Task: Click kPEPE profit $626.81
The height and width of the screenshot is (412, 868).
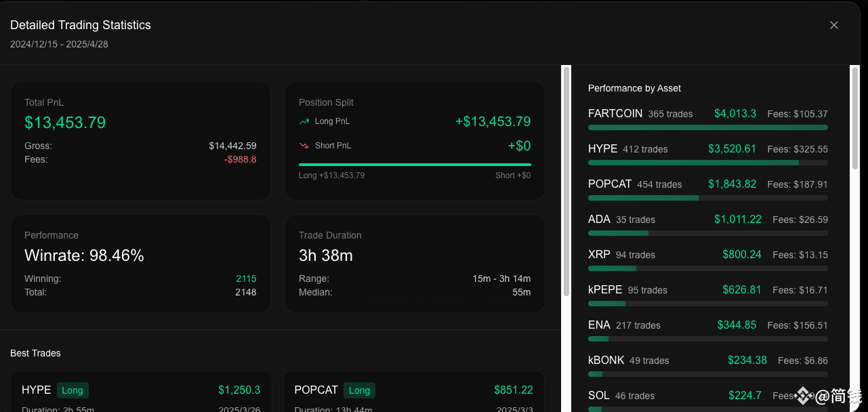Action: [742, 290]
